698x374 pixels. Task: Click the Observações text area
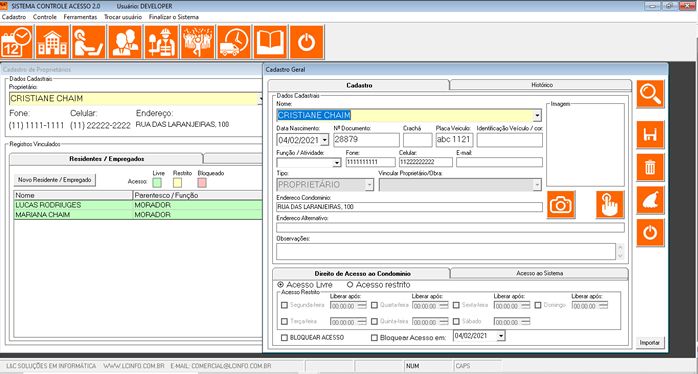tap(446, 252)
